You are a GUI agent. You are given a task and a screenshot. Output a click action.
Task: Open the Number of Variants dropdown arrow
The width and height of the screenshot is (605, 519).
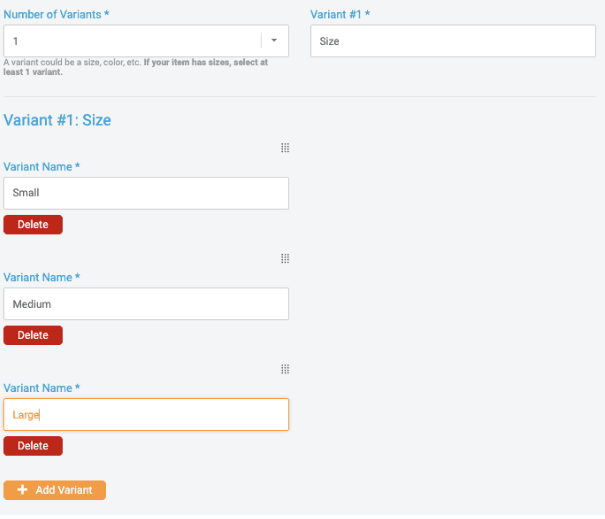(274, 41)
